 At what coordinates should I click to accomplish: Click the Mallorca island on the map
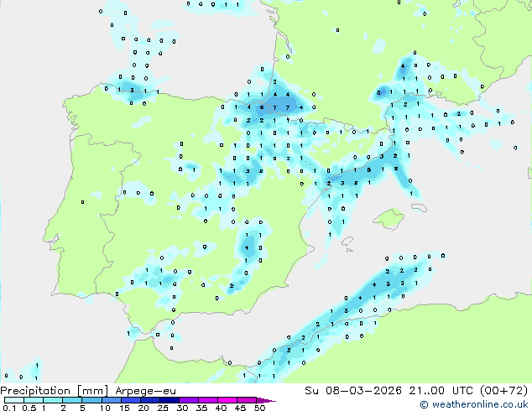click(x=389, y=220)
